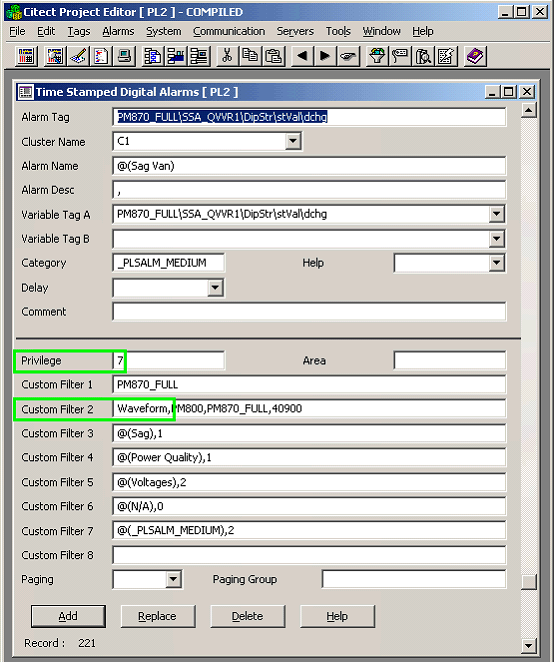This screenshot has width=554, height=662.
Task: Click the Category field with _PLSALM_MEDIUM
Action: point(168,263)
